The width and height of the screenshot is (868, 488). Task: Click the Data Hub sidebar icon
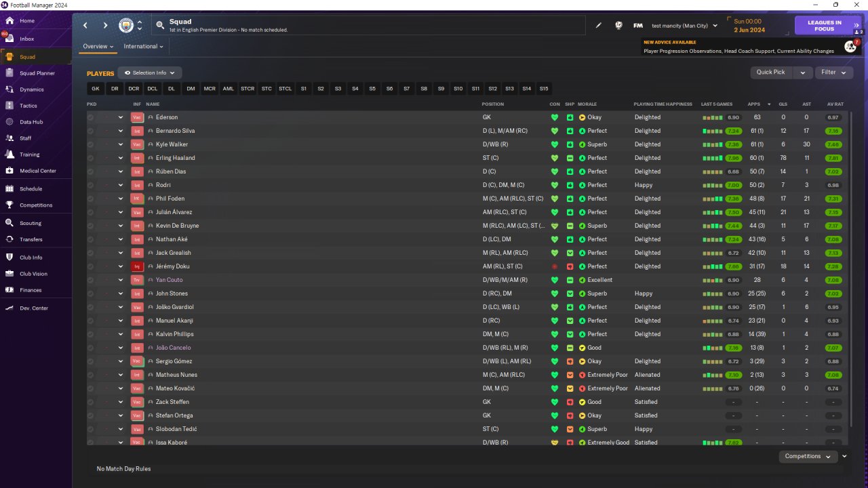coord(9,122)
